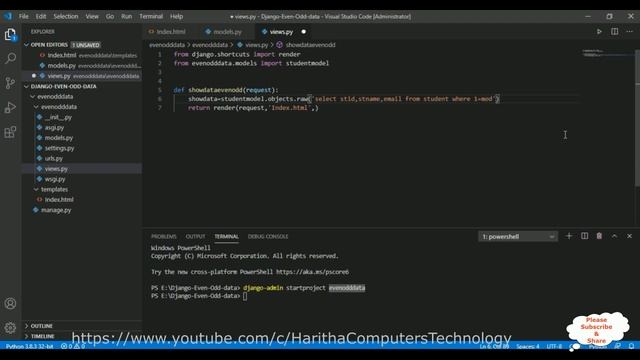
Task: Split the terminal panel
Action: click(584, 236)
